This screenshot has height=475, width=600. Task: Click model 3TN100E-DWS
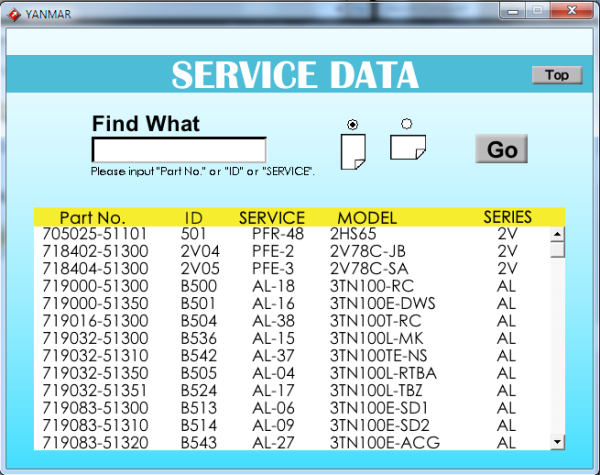click(383, 304)
